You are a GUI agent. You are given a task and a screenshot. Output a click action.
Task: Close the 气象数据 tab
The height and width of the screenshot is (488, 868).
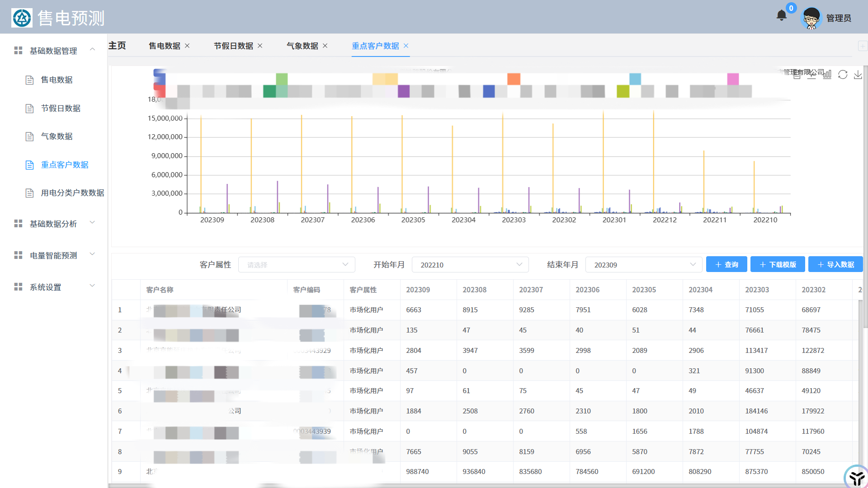325,46
